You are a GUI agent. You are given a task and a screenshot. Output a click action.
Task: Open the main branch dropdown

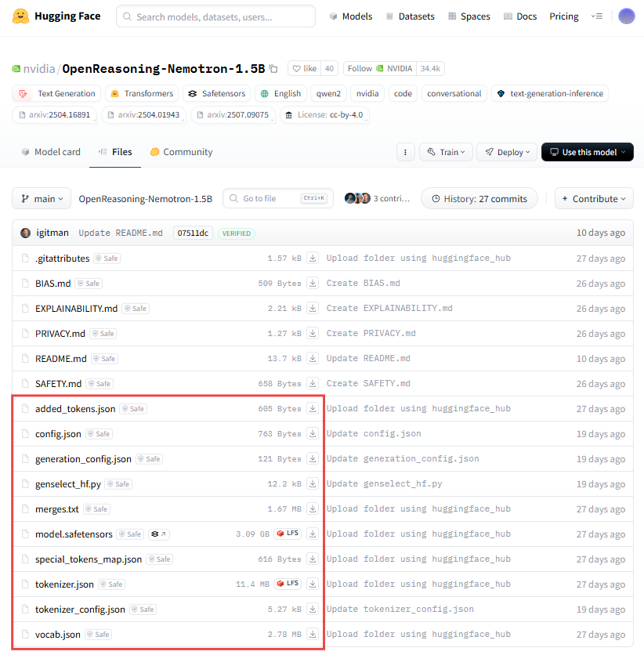click(x=42, y=199)
